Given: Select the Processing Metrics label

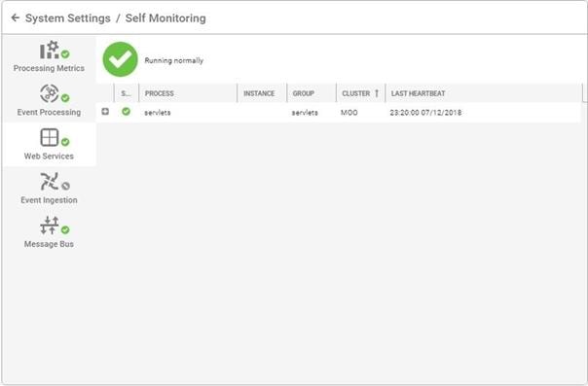Looking at the screenshot, I should (x=49, y=68).
